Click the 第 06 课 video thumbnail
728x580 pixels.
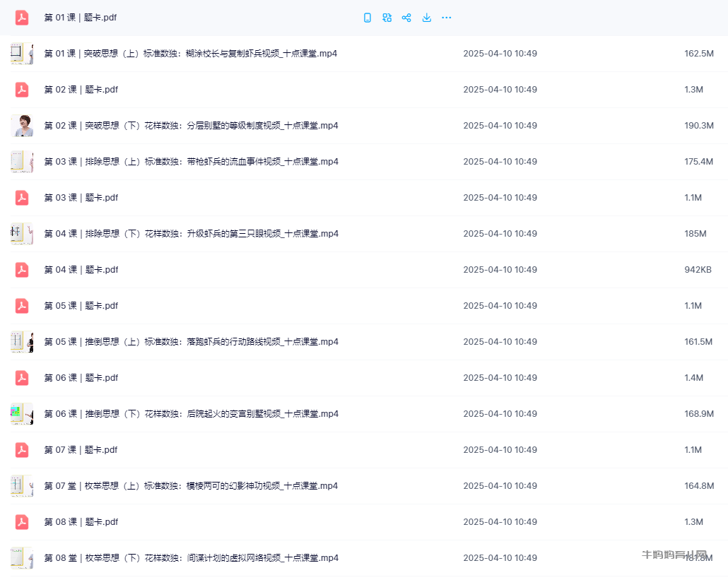click(21, 413)
